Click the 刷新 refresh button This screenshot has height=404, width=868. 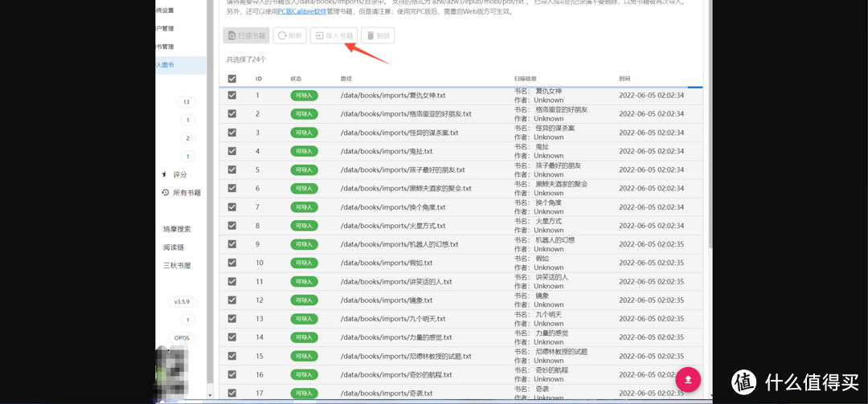289,35
